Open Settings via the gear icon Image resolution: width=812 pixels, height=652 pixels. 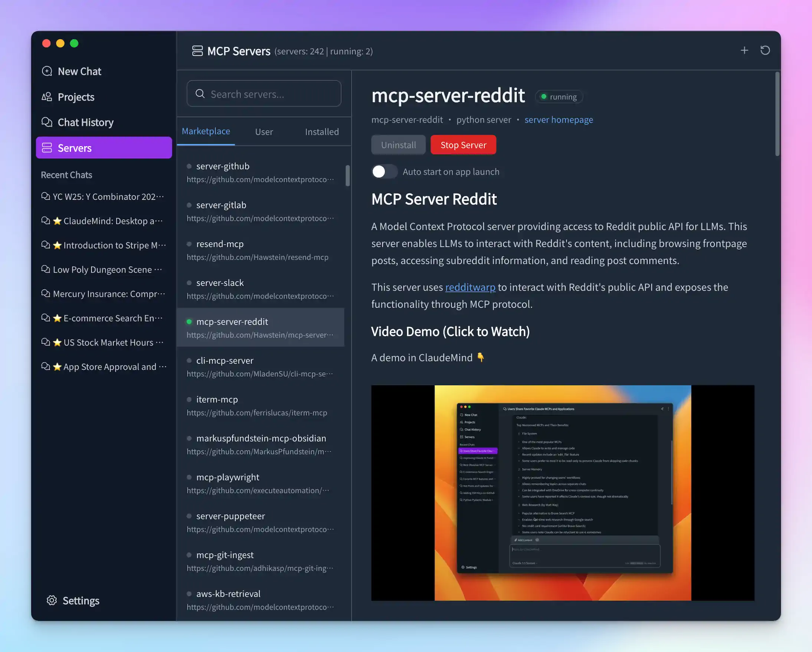(x=52, y=600)
